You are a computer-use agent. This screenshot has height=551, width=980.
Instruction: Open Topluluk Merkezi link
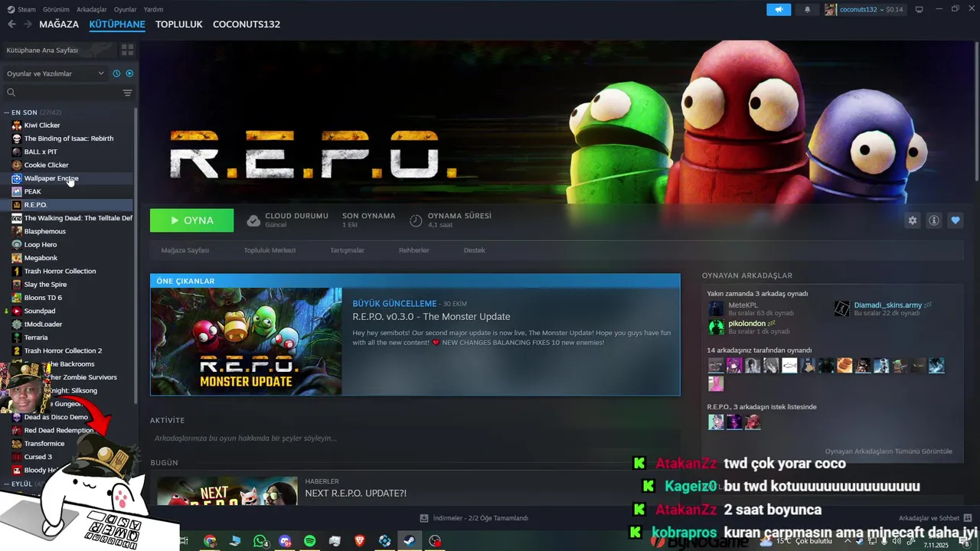269,250
